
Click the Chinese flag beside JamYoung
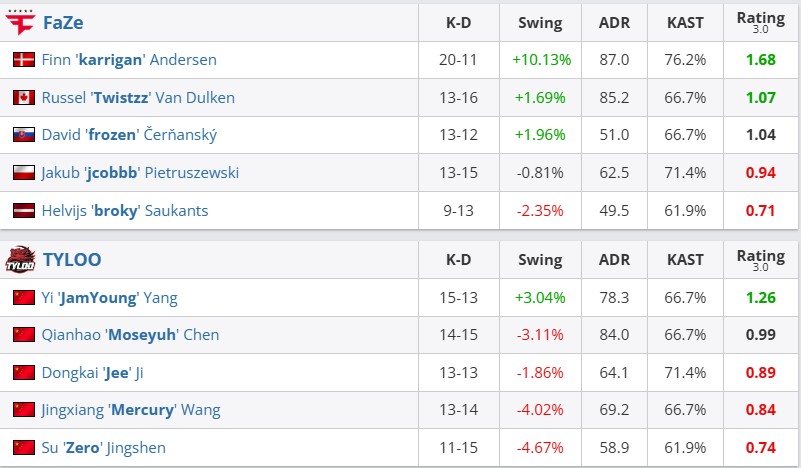(x=24, y=298)
